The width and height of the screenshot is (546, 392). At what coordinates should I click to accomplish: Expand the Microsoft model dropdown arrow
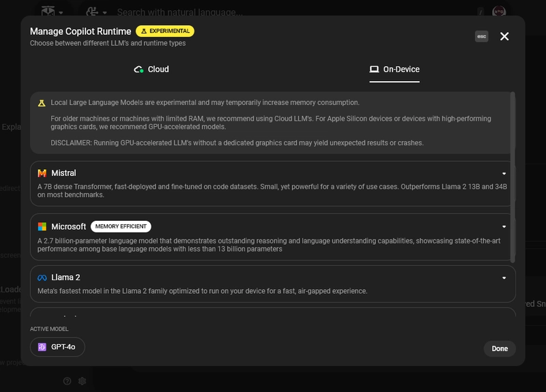click(x=504, y=227)
